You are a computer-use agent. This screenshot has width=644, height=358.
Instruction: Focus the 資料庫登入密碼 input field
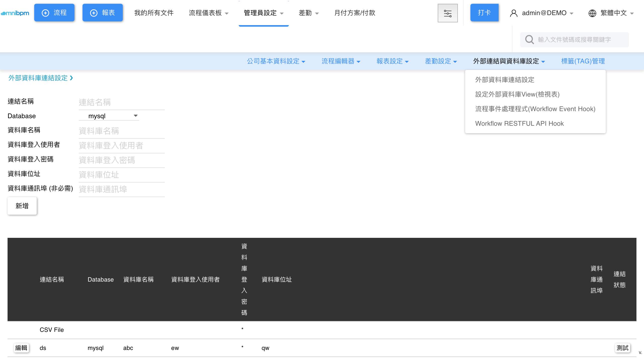(x=122, y=160)
